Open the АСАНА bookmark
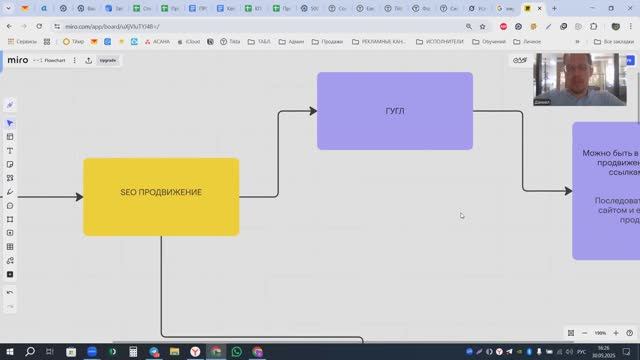 point(157,42)
